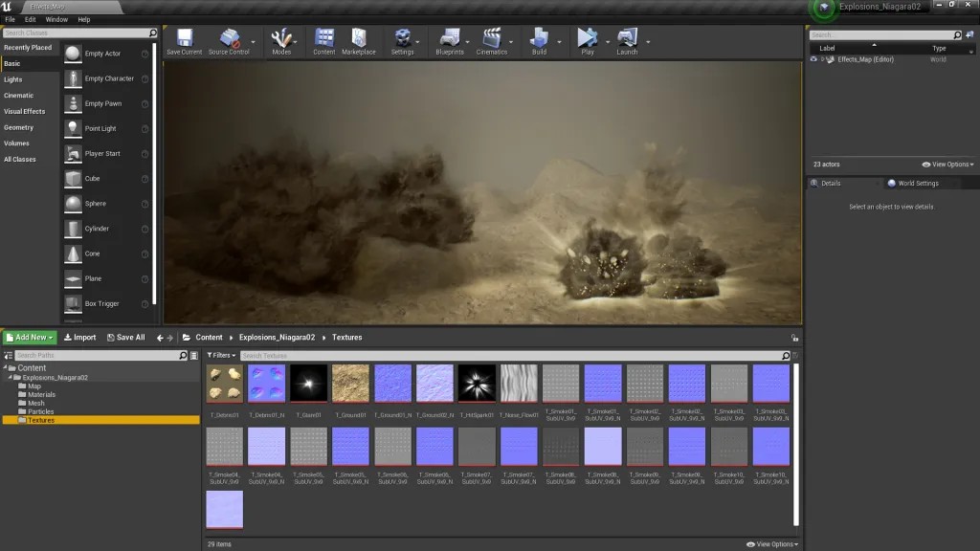Click the Build toolbar icon
The width and height of the screenshot is (980, 551).
(539, 38)
